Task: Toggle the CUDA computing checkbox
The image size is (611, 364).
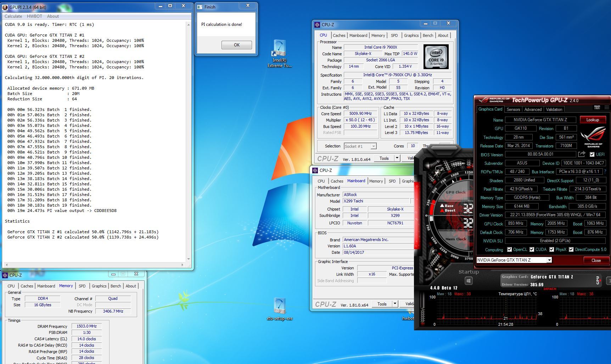Action: [532, 250]
